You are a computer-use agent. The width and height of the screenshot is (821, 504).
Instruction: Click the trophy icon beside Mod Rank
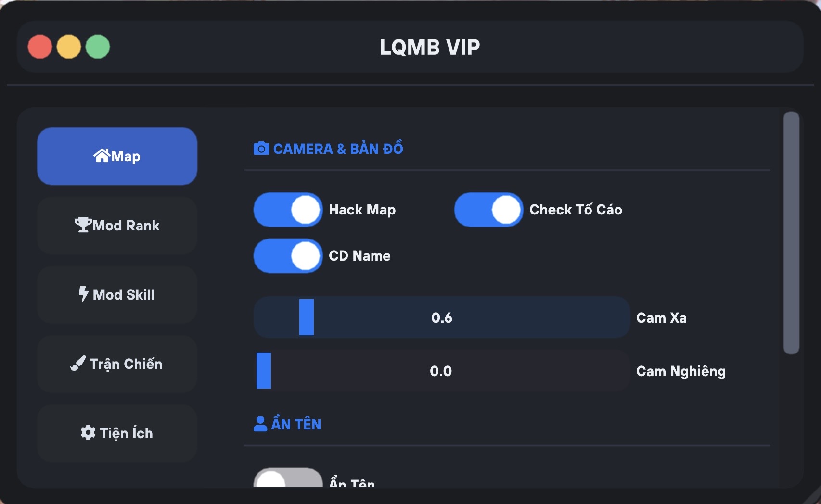pyautogui.click(x=83, y=225)
